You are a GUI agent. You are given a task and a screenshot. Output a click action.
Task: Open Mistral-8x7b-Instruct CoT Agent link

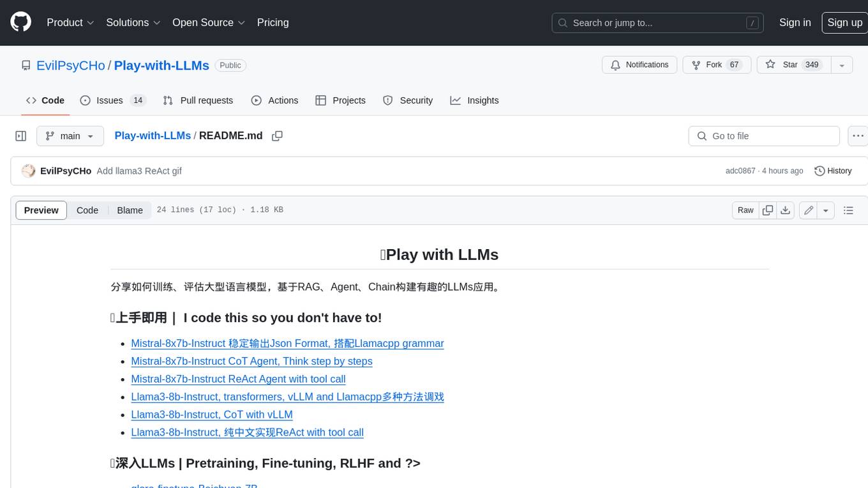(x=251, y=361)
